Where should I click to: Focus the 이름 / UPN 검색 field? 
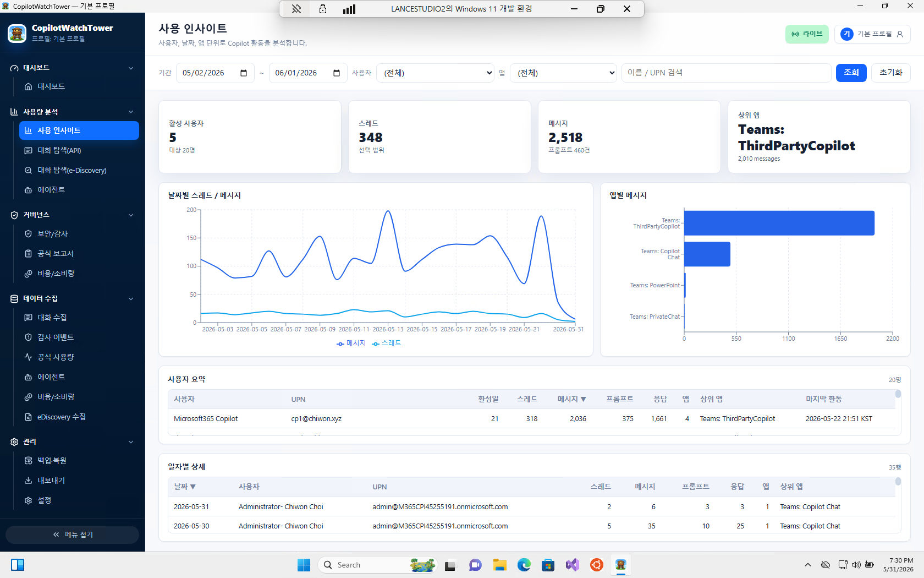[726, 73]
